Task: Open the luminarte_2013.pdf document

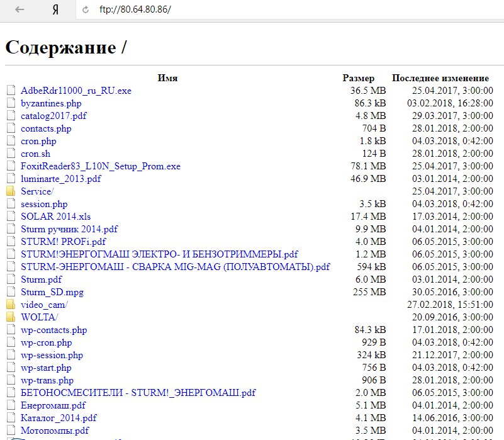Action: click(60, 179)
